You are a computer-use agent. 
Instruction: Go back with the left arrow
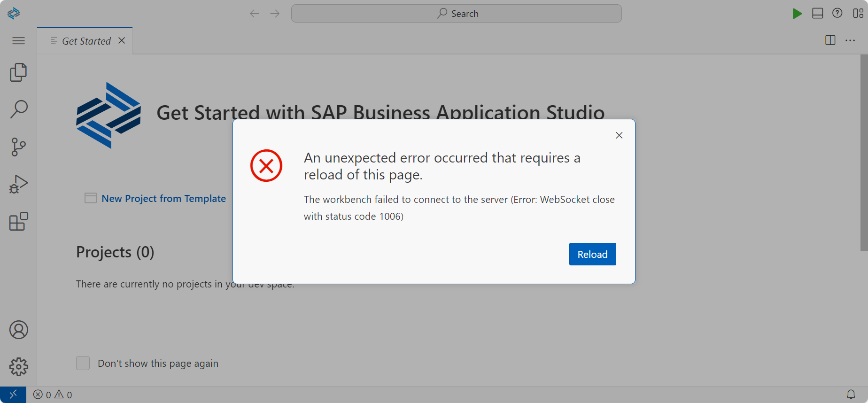[255, 14]
